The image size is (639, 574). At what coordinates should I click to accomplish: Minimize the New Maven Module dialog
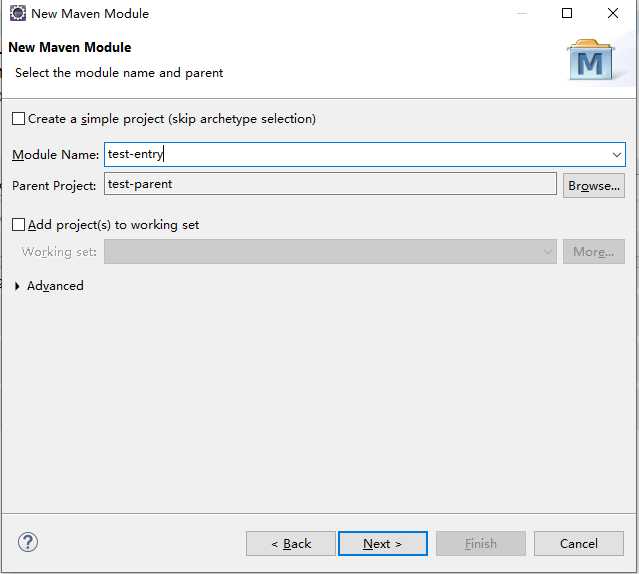pyautogui.click(x=522, y=13)
